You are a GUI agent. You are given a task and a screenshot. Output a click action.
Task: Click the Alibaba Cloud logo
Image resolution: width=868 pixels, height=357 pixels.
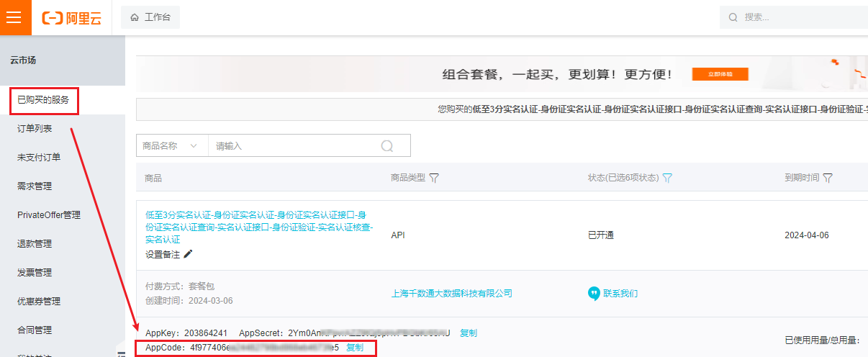click(71, 18)
